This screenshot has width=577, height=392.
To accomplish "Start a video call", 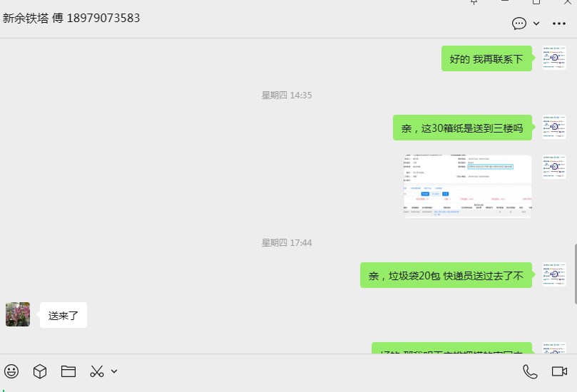I will click(559, 371).
